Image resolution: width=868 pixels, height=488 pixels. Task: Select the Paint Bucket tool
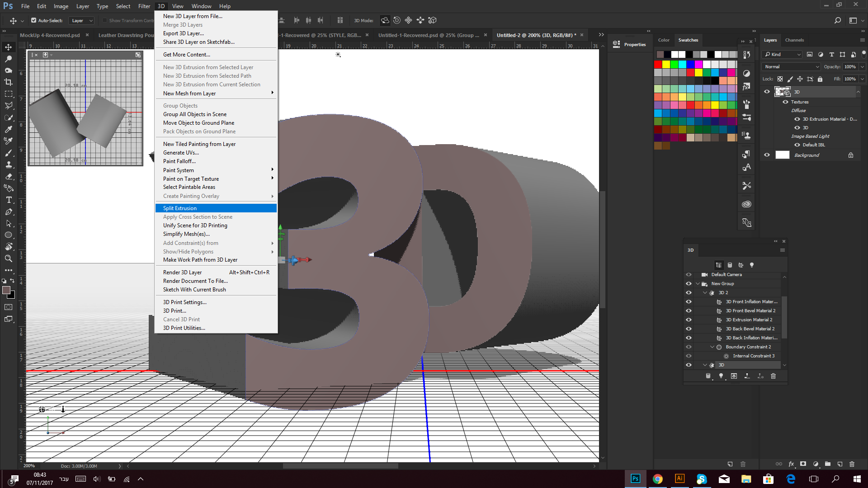[x=9, y=188]
